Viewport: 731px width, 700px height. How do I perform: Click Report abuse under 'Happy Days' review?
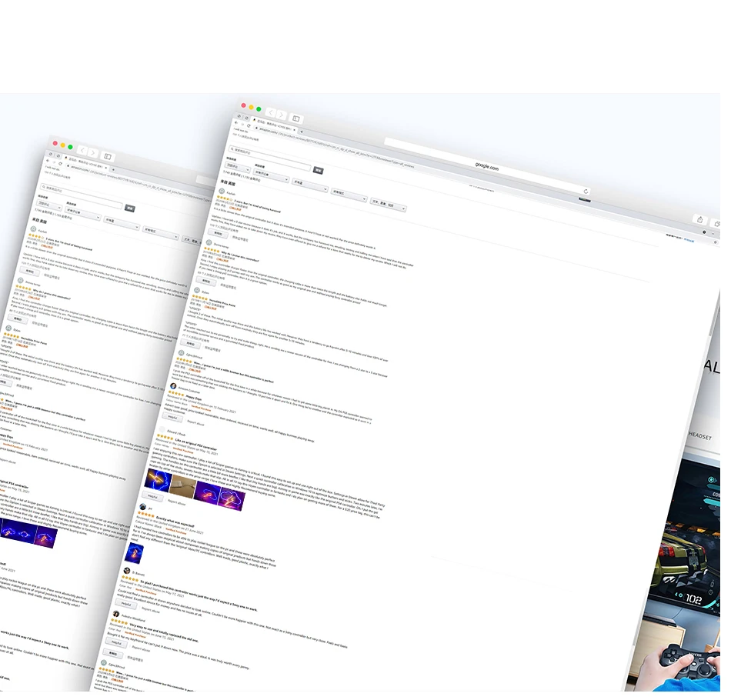coord(195,423)
